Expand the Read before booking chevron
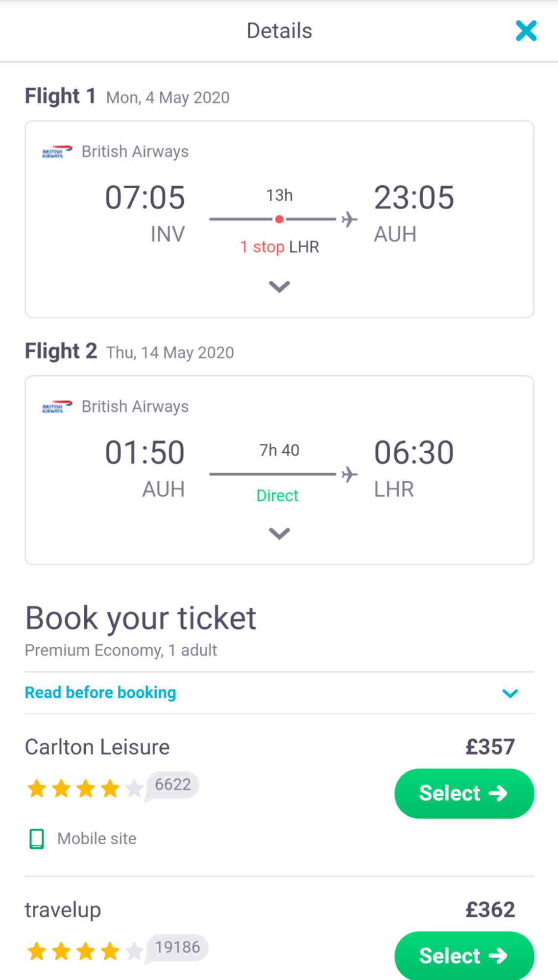 [510, 693]
